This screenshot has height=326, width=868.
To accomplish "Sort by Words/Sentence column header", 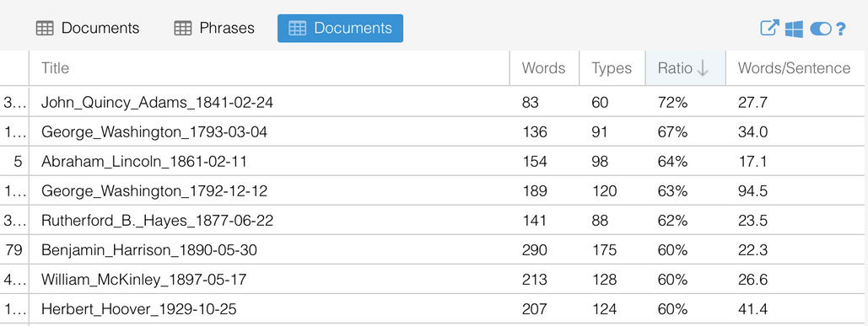I will (x=795, y=68).
